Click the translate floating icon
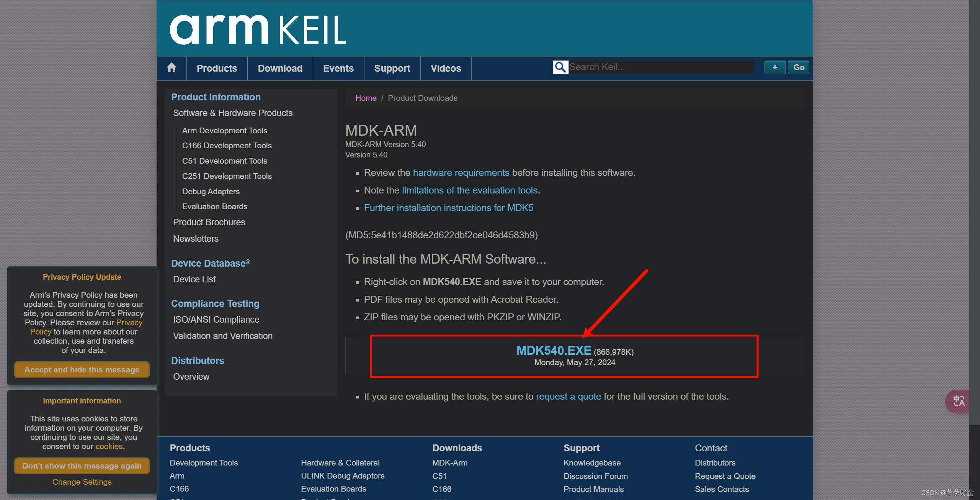The image size is (980, 500). click(x=958, y=401)
